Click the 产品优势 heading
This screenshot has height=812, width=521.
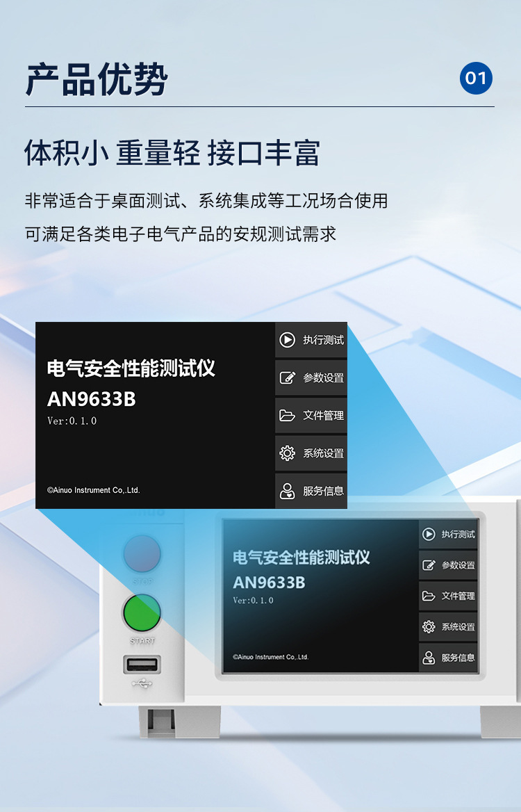pos(97,79)
